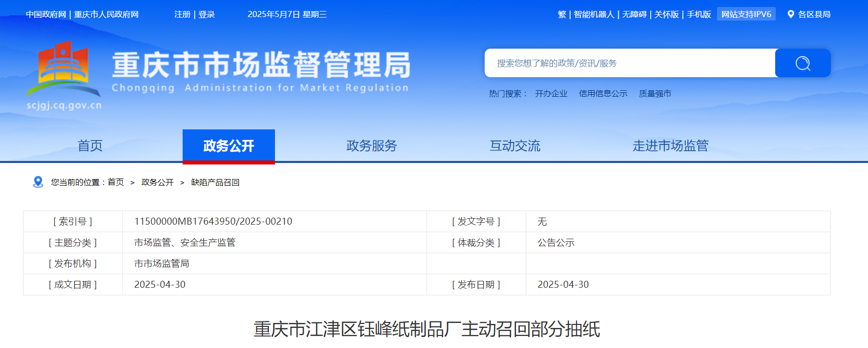Open the 互动交流 tab
Screen dimensions: 868x348
pos(515,146)
